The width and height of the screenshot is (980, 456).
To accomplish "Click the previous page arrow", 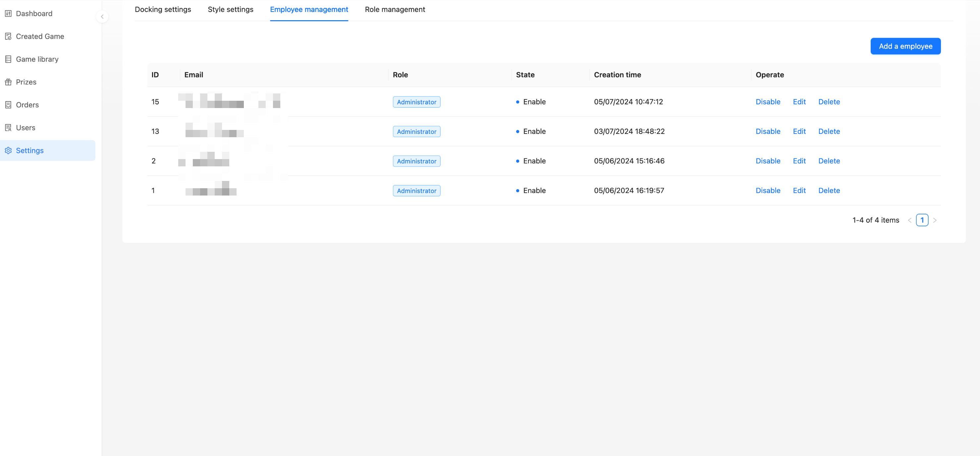I will tap(910, 220).
